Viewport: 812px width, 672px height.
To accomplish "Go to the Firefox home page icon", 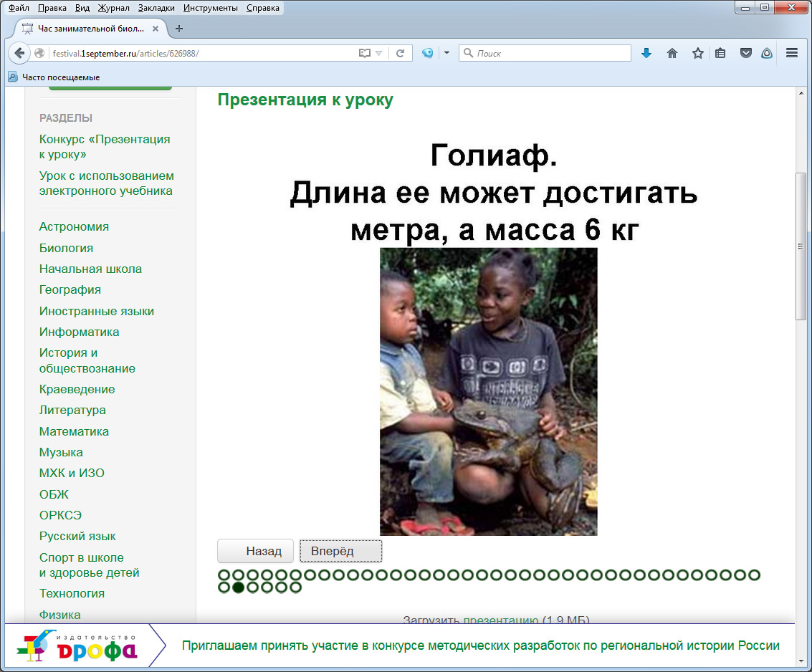I will (x=672, y=53).
